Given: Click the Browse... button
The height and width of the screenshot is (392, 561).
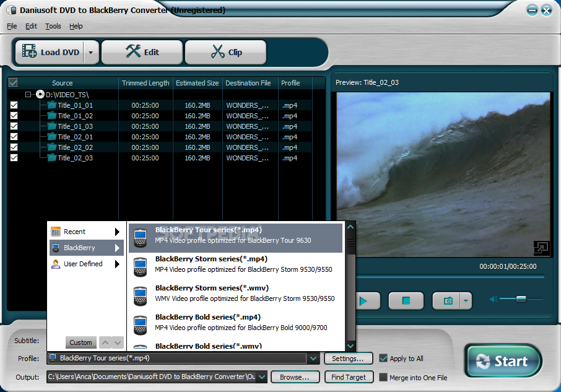Looking at the screenshot, I should 295,377.
